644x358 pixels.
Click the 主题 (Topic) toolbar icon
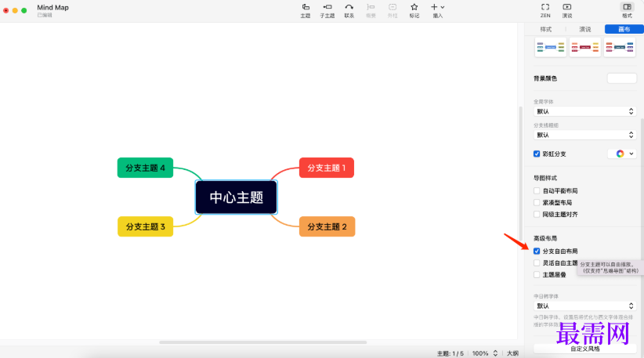(x=306, y=7)
